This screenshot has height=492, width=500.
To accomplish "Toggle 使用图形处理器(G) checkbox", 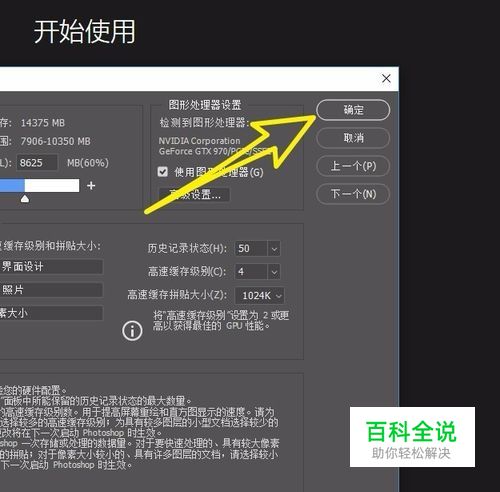I will tap(162, 172).
